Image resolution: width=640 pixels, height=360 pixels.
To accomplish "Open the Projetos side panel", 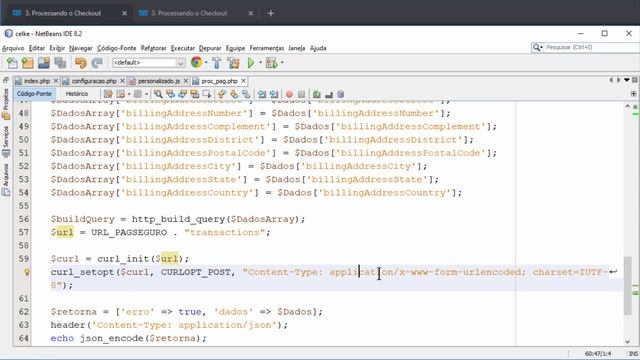I will pos(6,104).
